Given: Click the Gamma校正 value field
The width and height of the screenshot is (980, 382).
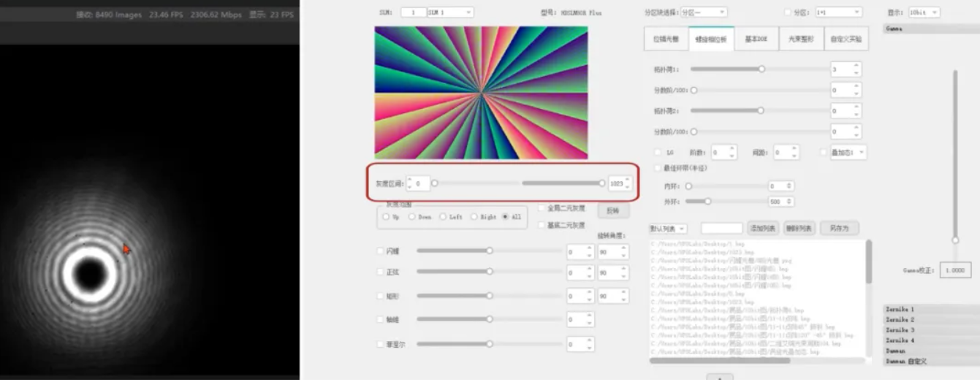Looking at the screenshot, I should pyautogui.click(x=955, y=270).
